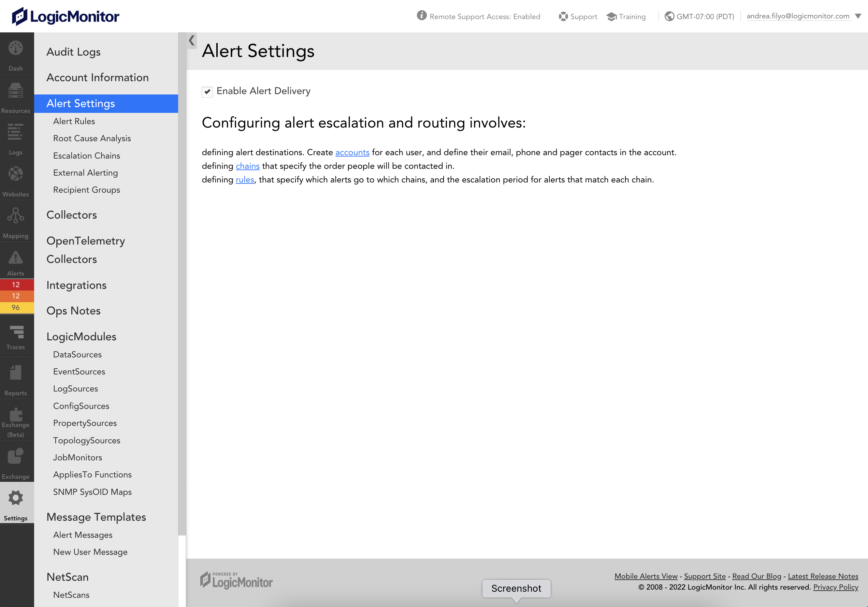Viewport: 868px width, 607px height.
Task: Open DataSources under LogicModules
Action: (77, 355)
